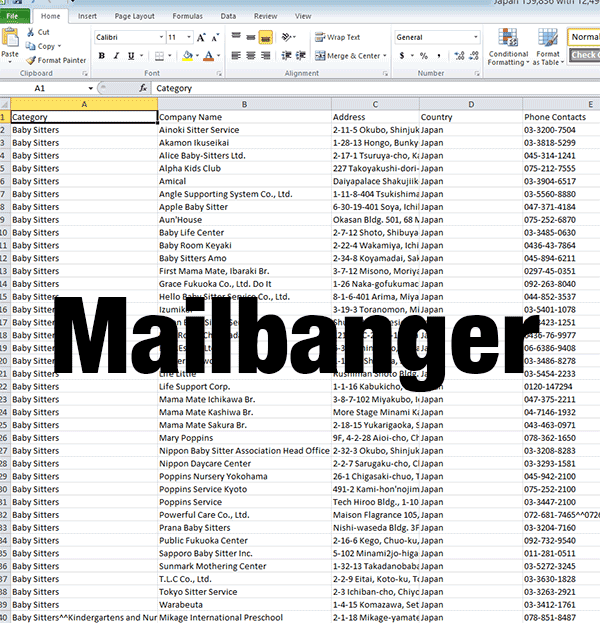The image size is (600, 623).
Task: Apply Percent Style format
Action: pos(424,56)
